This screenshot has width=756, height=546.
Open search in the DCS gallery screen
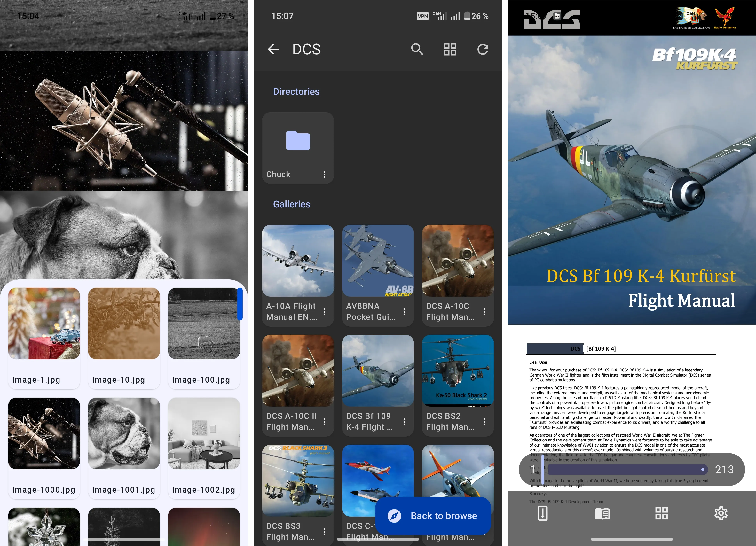[417, 49]
